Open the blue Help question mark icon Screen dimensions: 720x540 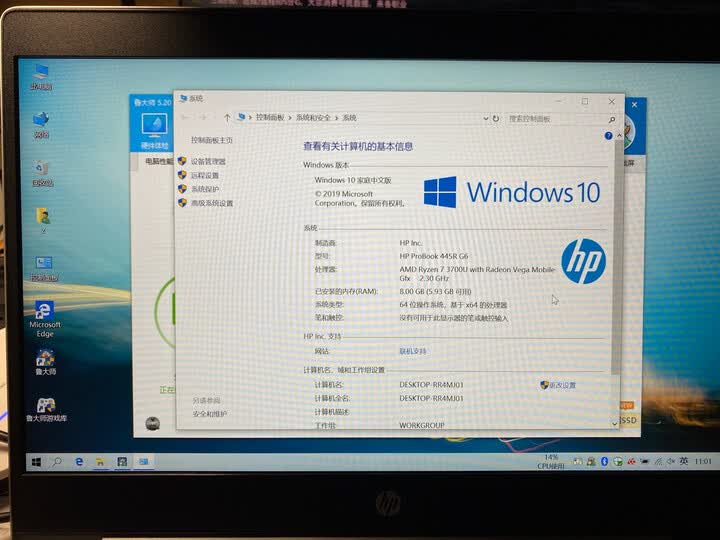[x=608, y=135]
